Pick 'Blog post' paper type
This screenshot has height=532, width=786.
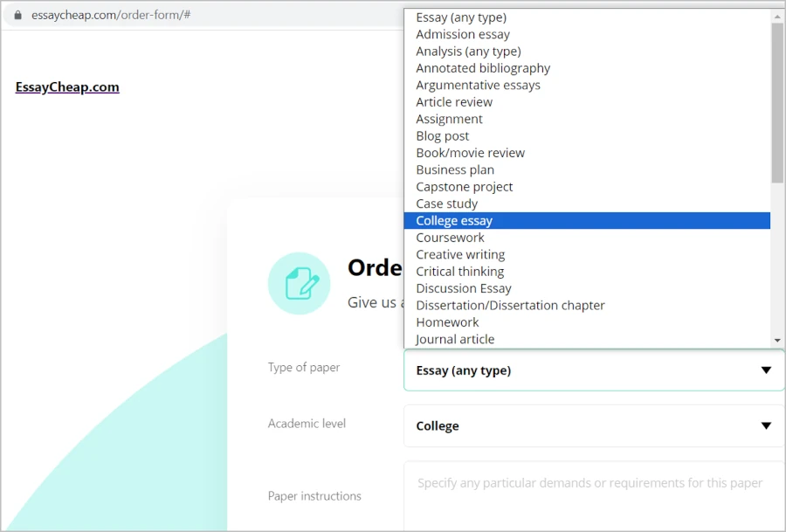587,136
